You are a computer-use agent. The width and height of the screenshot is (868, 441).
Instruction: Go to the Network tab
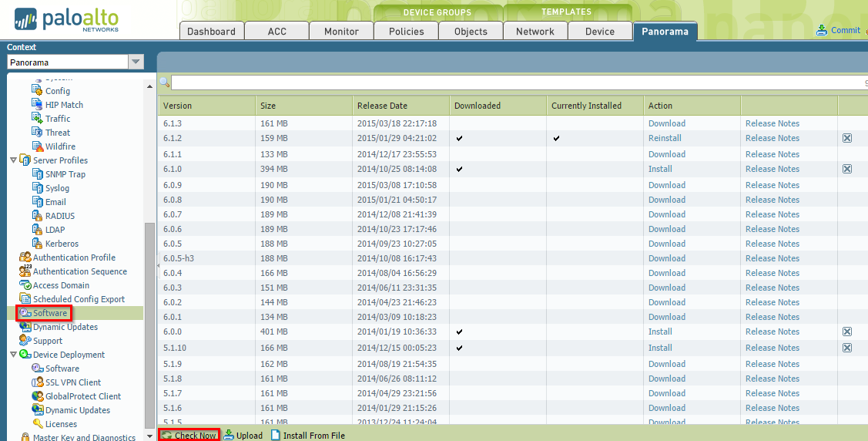pyautogui.click(x=535, y=31)
